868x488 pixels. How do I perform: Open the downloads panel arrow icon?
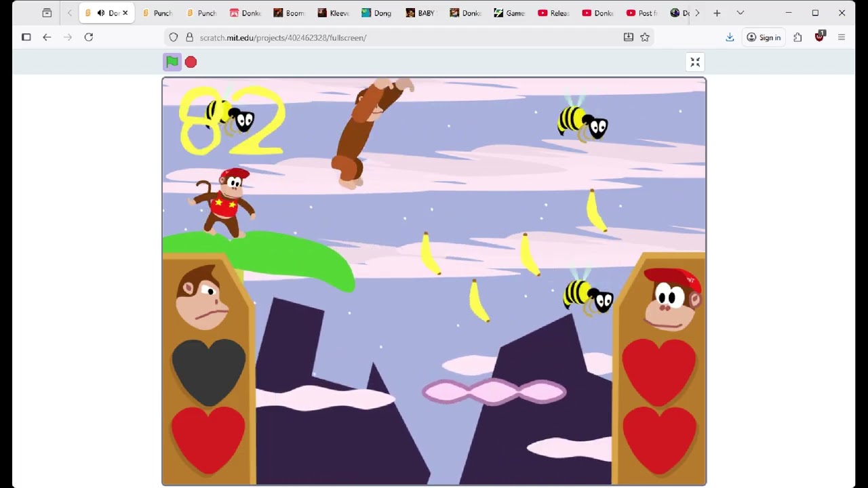tap(730, 37)
